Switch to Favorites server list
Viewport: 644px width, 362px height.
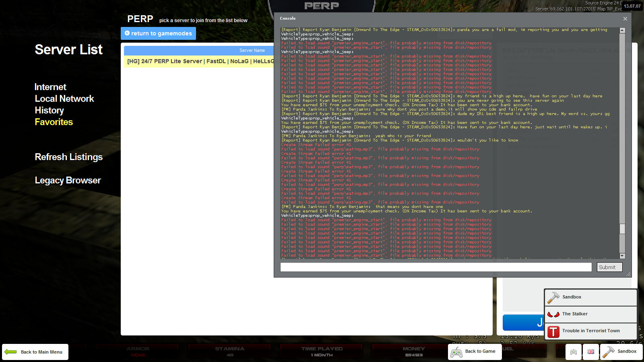[x=54, y=122]
